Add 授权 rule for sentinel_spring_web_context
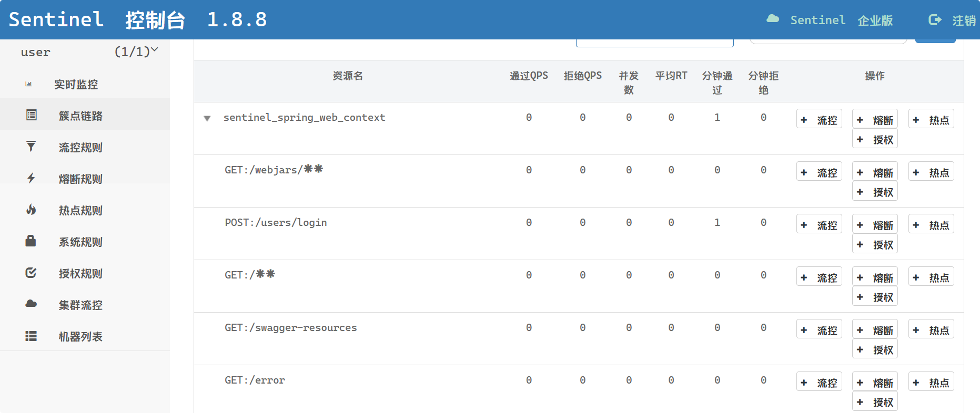The width and height of the screenshot is (980, 413). pyautogui.click(x=875, y=139)
